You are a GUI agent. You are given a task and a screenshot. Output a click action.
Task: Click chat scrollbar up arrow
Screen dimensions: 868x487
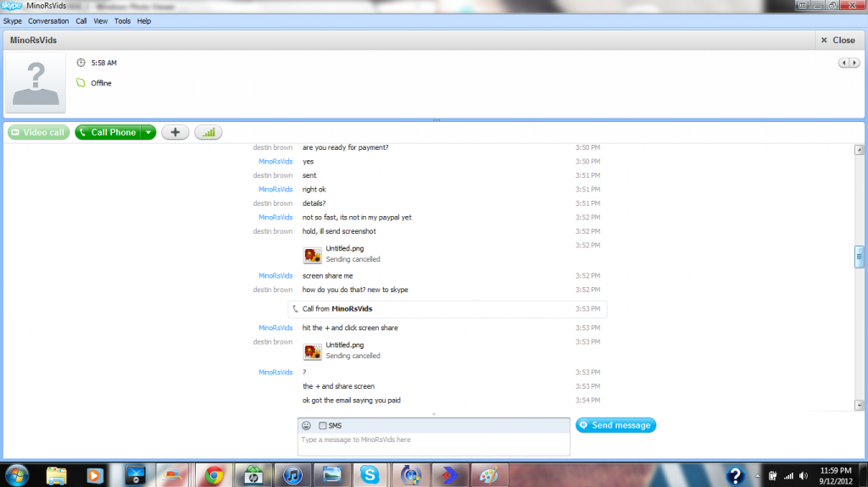[860, 149]
